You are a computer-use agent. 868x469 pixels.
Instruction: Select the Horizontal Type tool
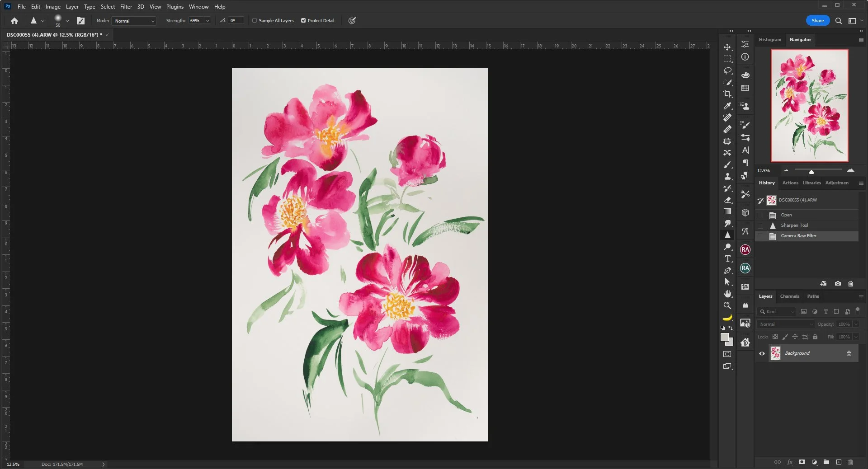pyautogui.click(x=727, y=259)
